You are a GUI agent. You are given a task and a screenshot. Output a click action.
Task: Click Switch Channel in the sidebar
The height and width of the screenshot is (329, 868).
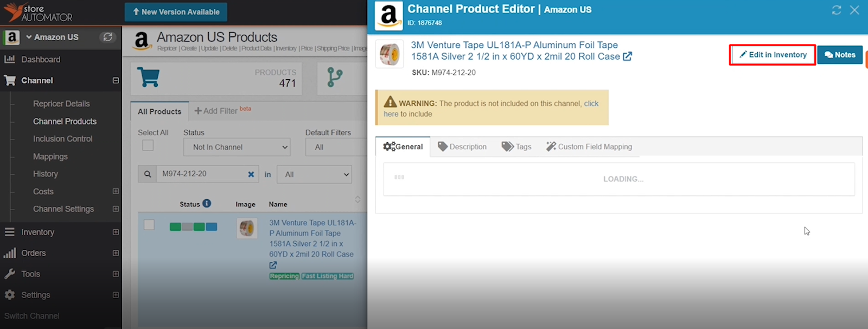(x=31, y=315)
